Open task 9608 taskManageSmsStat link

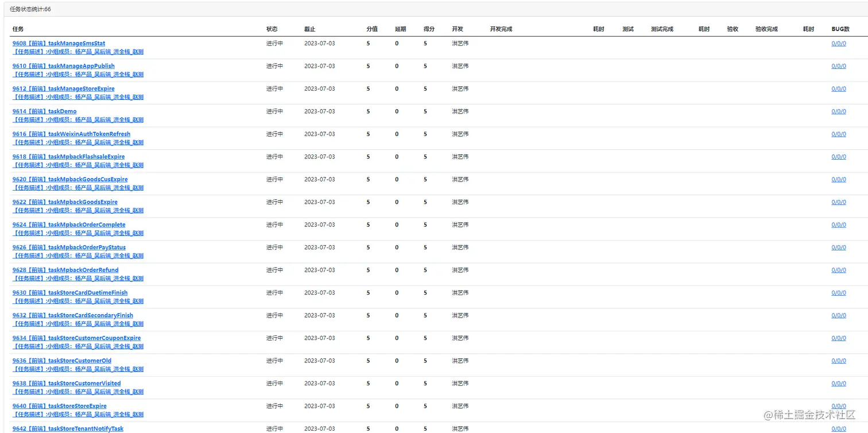point(59,44)
